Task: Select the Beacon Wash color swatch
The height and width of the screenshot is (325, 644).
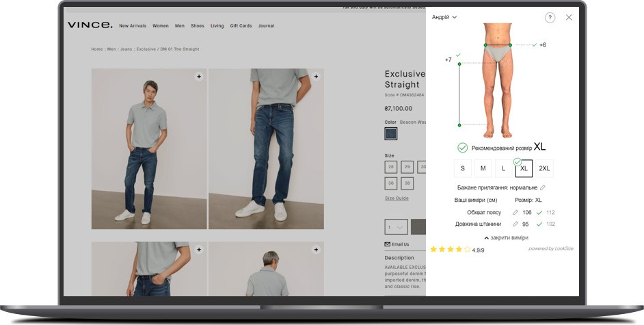Action: pos(391,133)
